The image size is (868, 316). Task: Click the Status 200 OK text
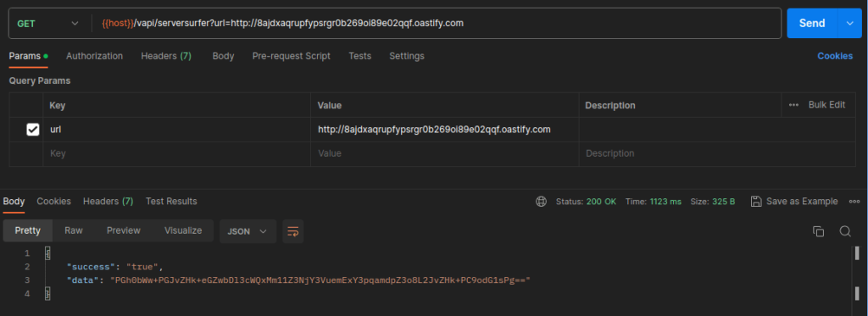point(586,202)
